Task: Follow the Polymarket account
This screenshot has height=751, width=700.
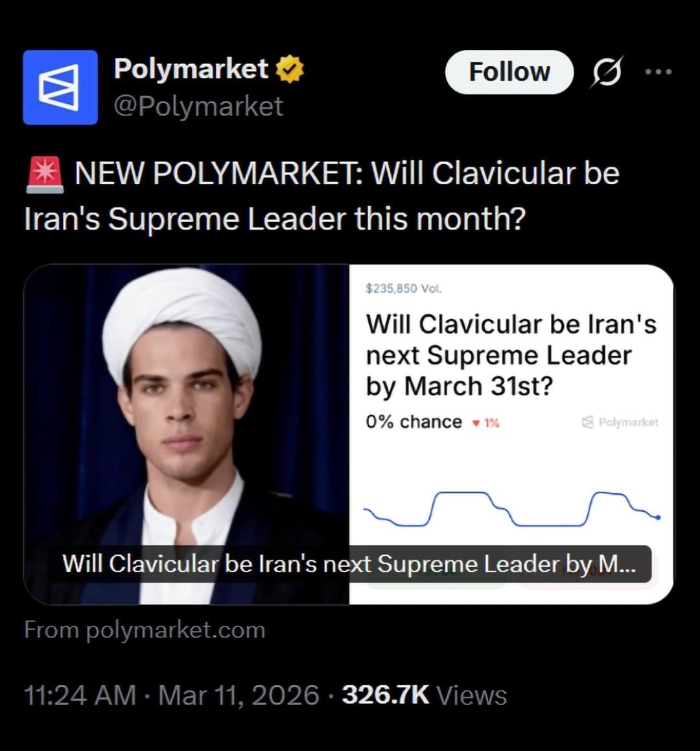Action: click(509, 71)
